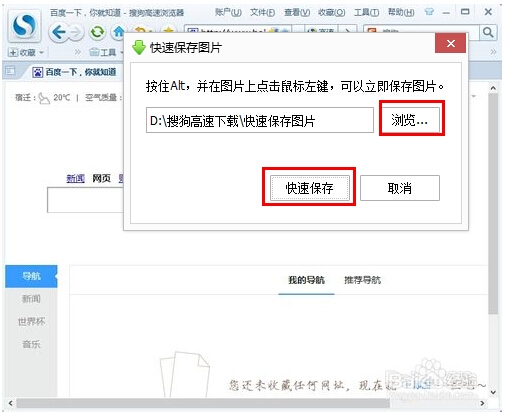
Task: Click the weather icon next to 20℃
Action: point(44,98)
